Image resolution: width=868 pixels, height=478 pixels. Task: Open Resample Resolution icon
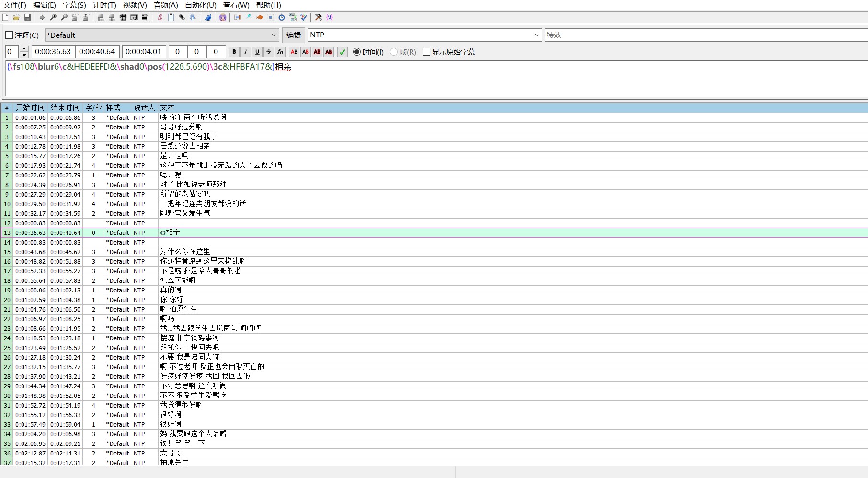271,17
